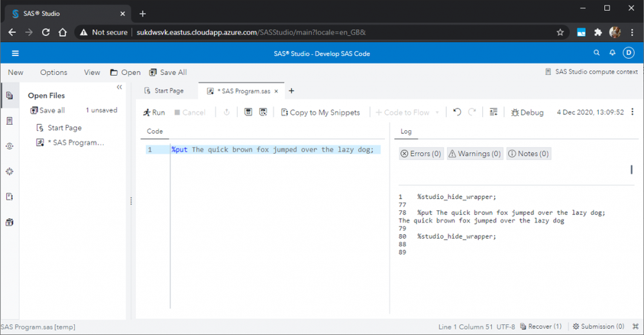This screenshot has height=335, width=644.
Task: Click the Format code icon
Action: pyautogui.click(x=494, y=112)
